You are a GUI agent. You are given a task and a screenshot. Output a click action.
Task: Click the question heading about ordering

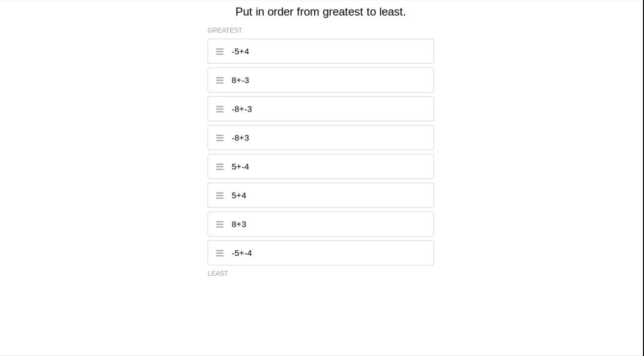(320, 12)
